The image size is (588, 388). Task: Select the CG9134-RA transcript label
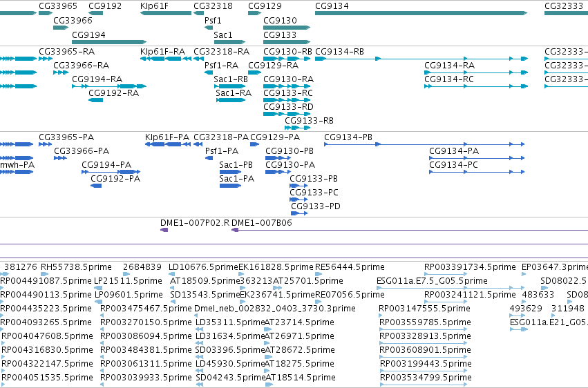tap(450, 65)
